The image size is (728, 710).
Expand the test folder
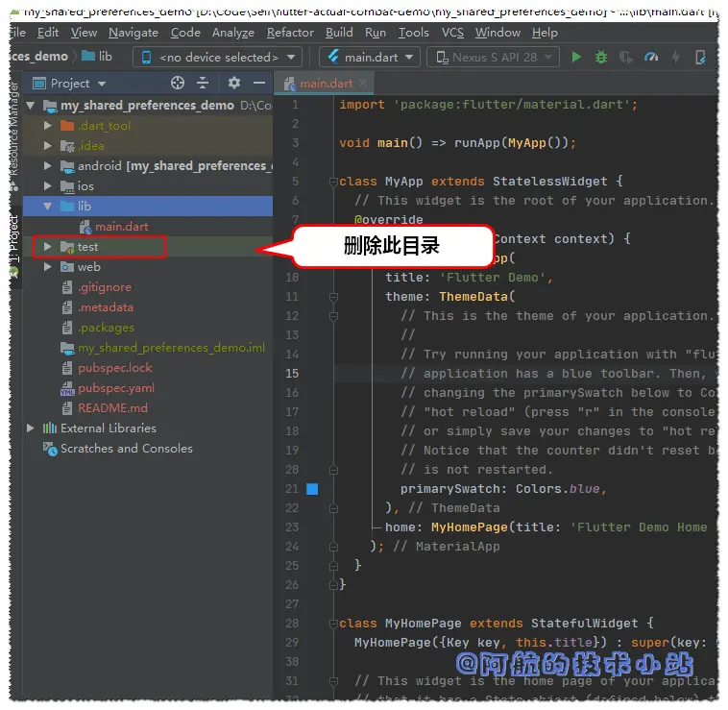tap(47, 247)
